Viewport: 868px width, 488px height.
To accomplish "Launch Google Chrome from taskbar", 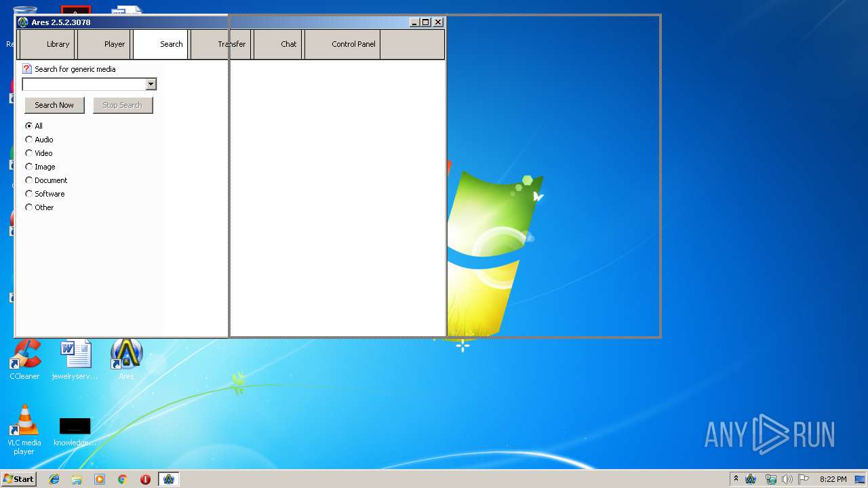I will click(x=123, y=479).
